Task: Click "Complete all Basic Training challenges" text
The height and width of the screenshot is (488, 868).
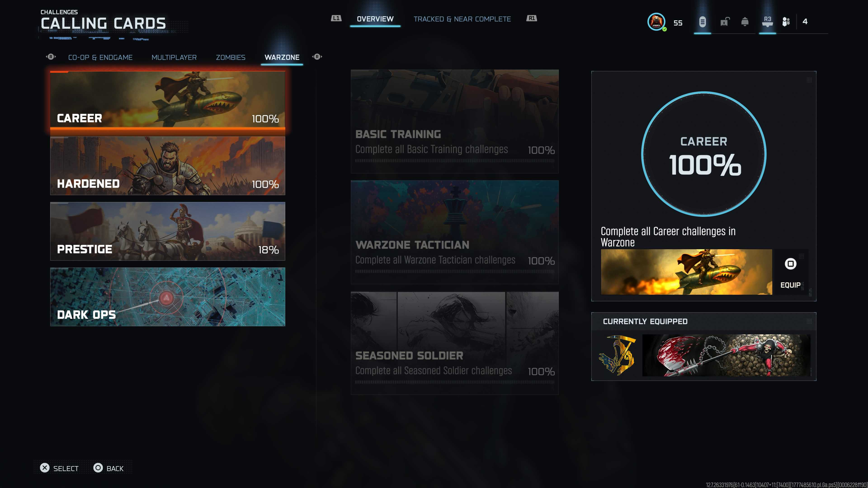Action: [431, 149]
